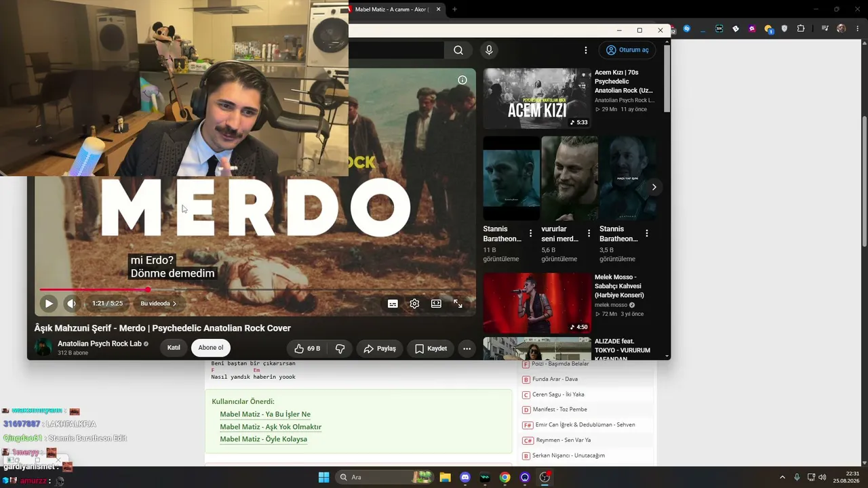Open 'Acem Kızı | 70s Psychedelic' video title

coord(624,81)
